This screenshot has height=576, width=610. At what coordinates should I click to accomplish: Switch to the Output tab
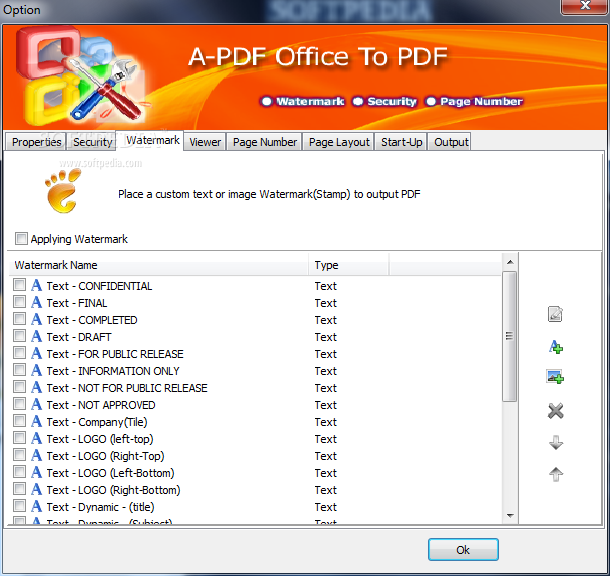click(451, 142)
